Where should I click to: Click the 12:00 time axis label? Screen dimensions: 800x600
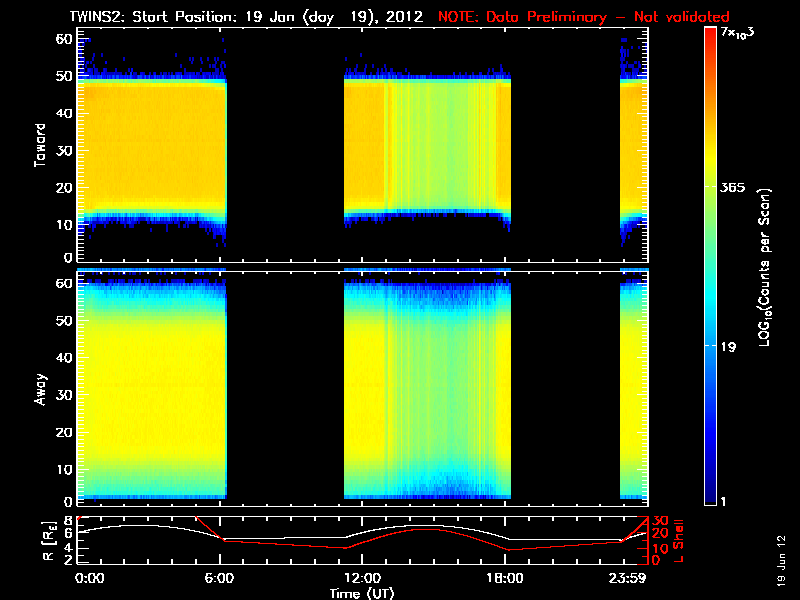click(362, 578)
